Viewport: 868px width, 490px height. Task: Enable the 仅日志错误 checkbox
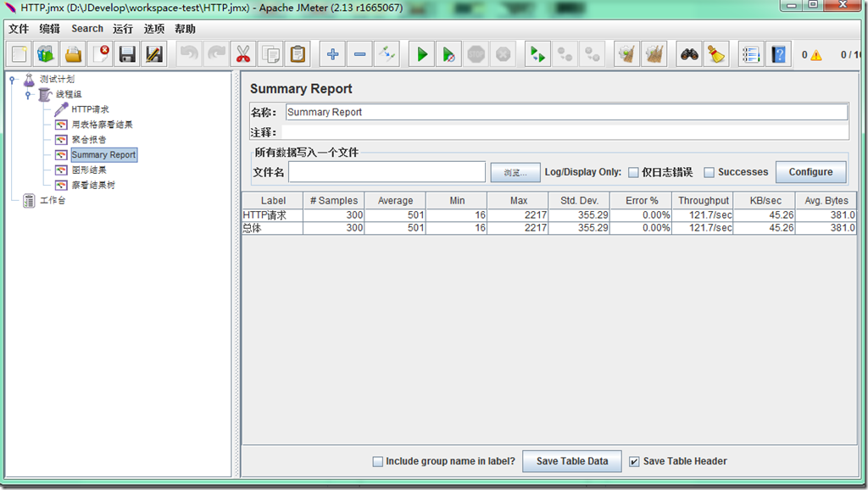click(x=633, y=173)
